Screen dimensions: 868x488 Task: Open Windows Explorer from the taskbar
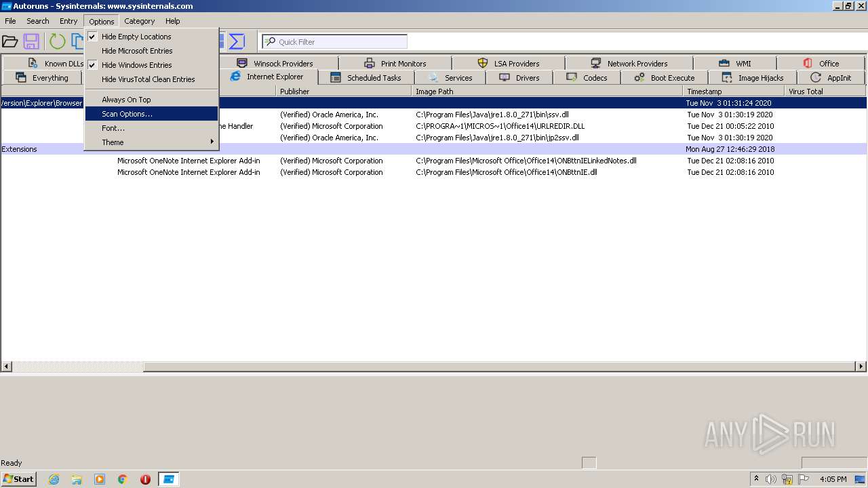pyautogui.click(x=77, y=479)
